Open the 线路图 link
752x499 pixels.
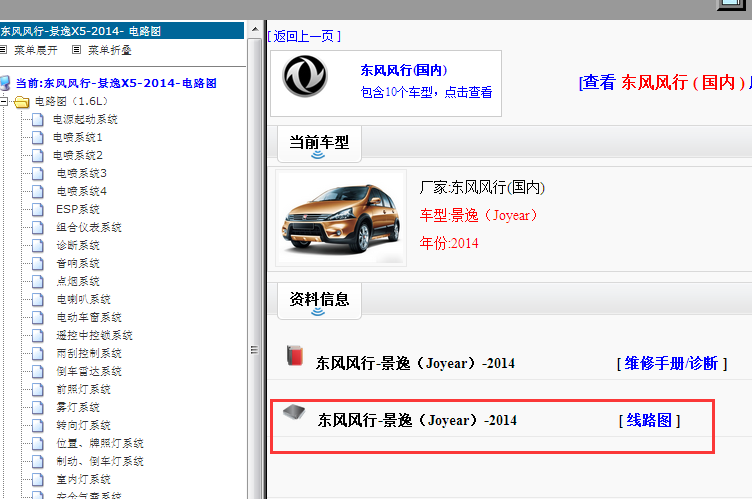click(649, 420)
